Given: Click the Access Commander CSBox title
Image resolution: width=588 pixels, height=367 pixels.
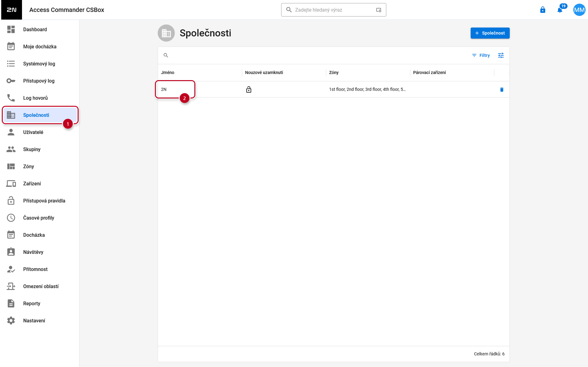Looking at the screenshot, I should [x=67, y=10].
